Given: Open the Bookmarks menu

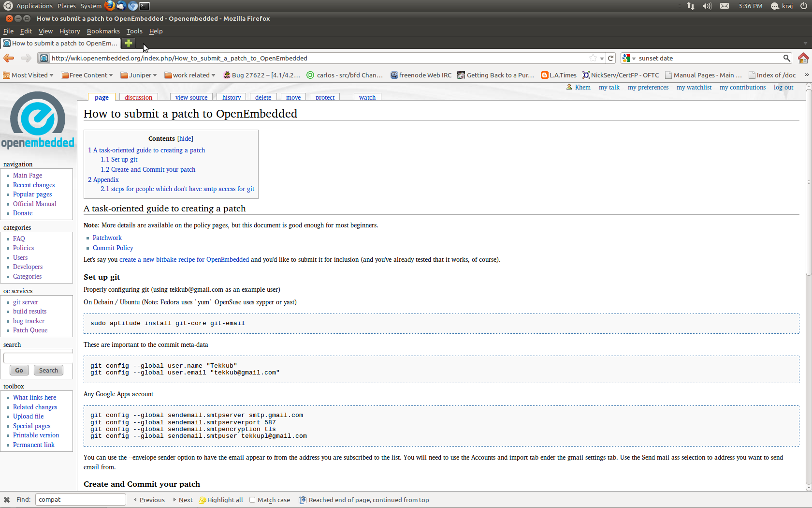Looking at the screenshot, I should click(103, 31).
